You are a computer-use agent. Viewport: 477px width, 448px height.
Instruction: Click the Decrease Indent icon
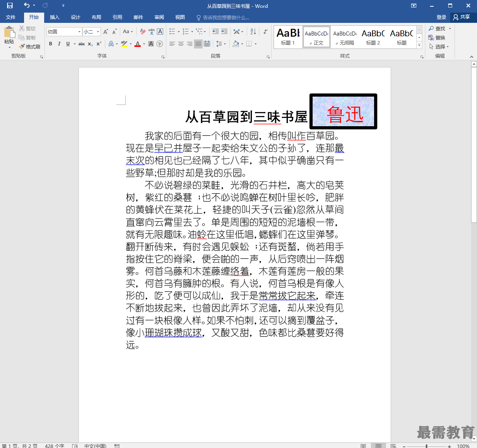[x=216, y=32]
